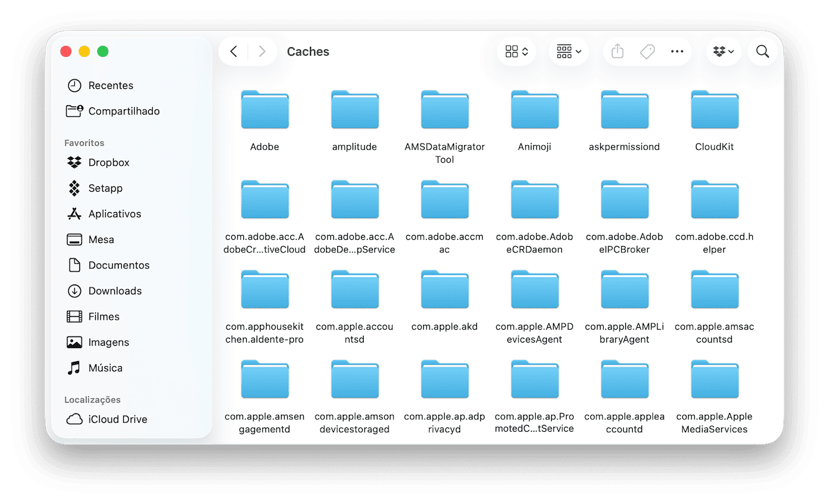The height and width of the screenshot is (504, 829).
Task: Go back with the left chevron button
Action: (233, 51)
